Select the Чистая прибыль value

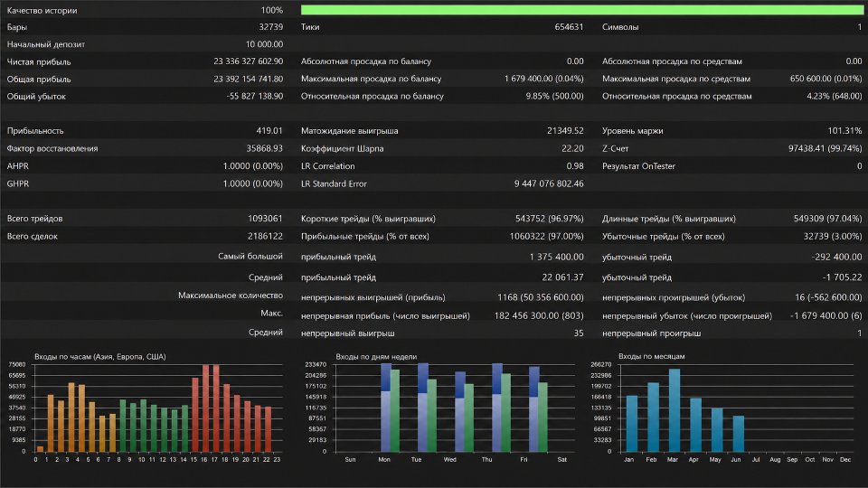(x=248, y=61)
